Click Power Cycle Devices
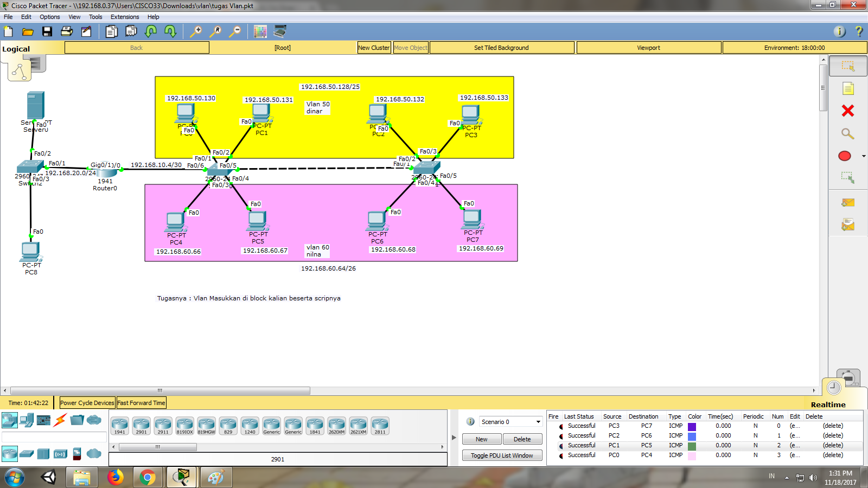 click(x=87, y=402)
